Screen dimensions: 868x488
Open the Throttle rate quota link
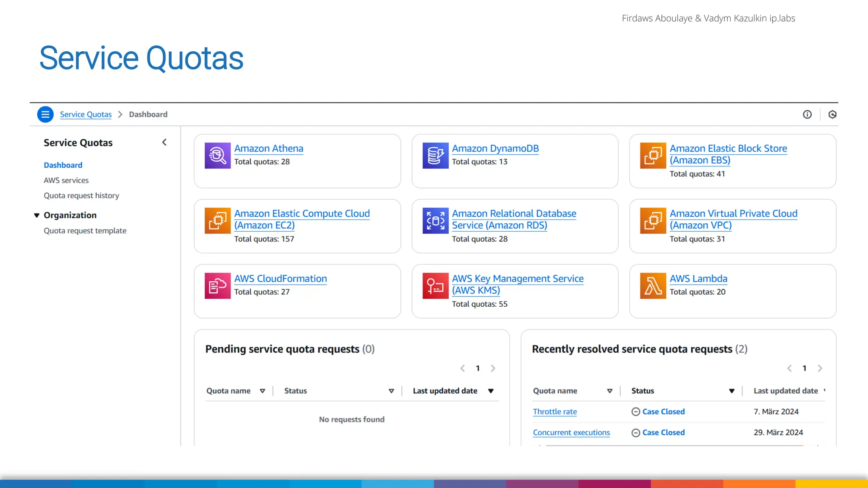pyautogui.click(x=554, y=411)
